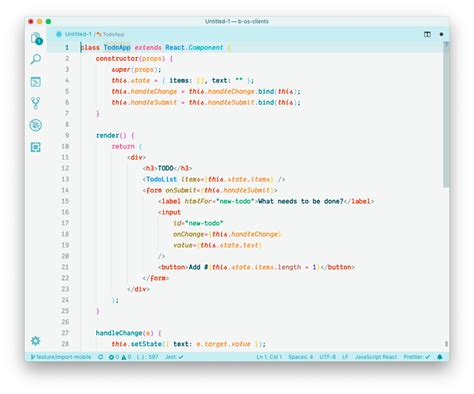
Task: Click on 'constructor(props)' text
Action: click(x=130, y=59)
